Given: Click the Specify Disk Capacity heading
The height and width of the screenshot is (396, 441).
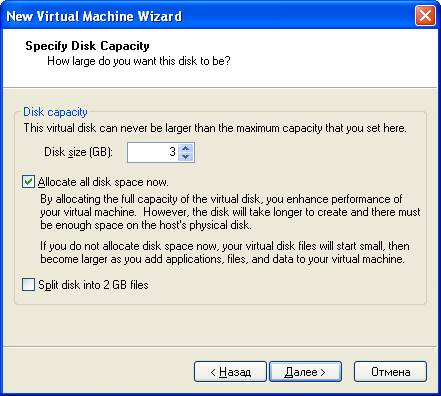Looking at the screenshot, I should (87, 46).
